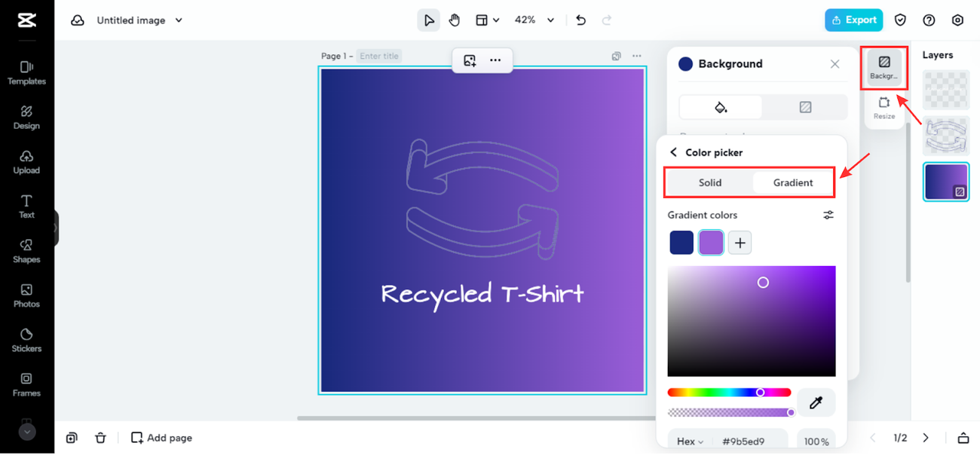Export the image

coord(854,20)
